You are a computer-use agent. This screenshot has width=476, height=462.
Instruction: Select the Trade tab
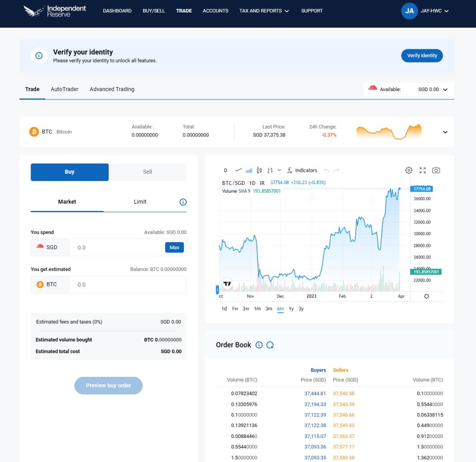32,89
